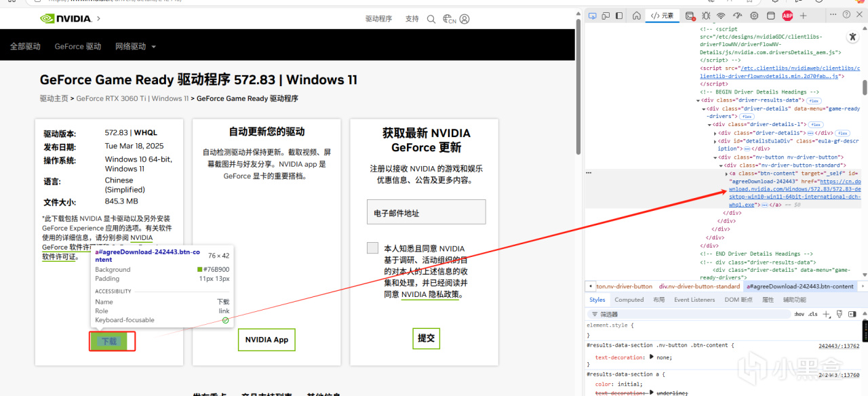Viewport: 868px width, 396px height.
Task: Open the DevTools Welcome home tab
Action: [x=636, y=16]
